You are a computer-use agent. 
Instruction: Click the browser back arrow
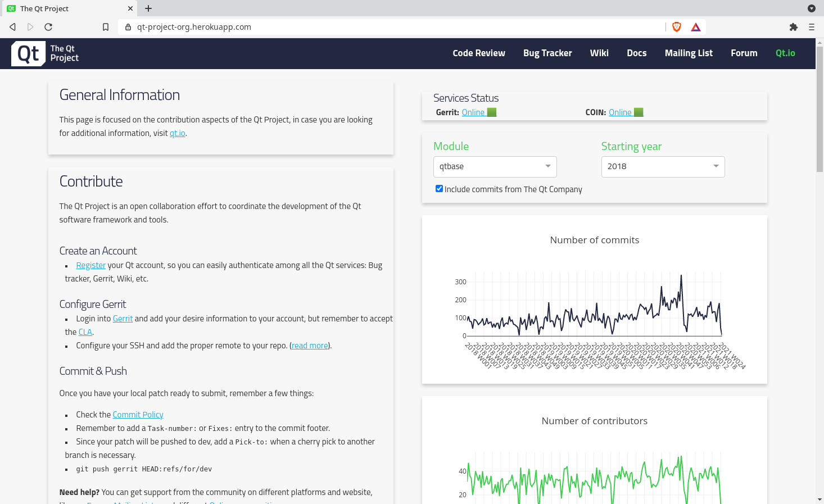(12, 27)
